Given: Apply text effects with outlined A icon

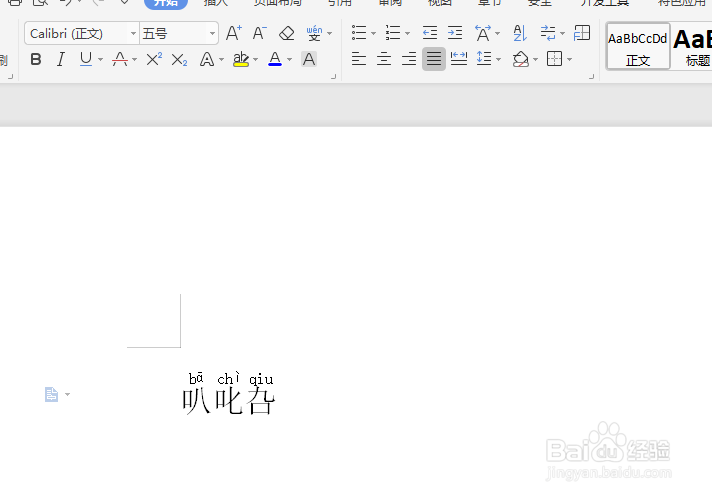Looking at the screenshot, I should [207, 59].
